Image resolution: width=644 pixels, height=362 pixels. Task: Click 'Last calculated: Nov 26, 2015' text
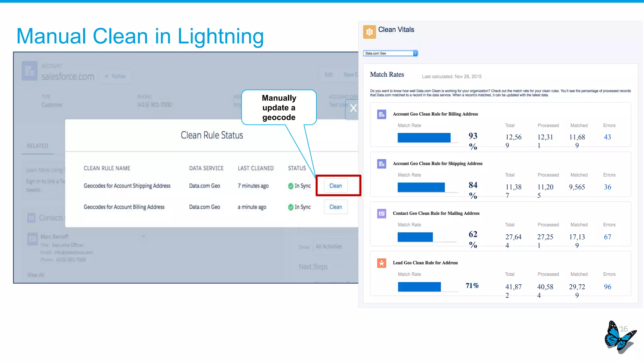coord(452,77)
